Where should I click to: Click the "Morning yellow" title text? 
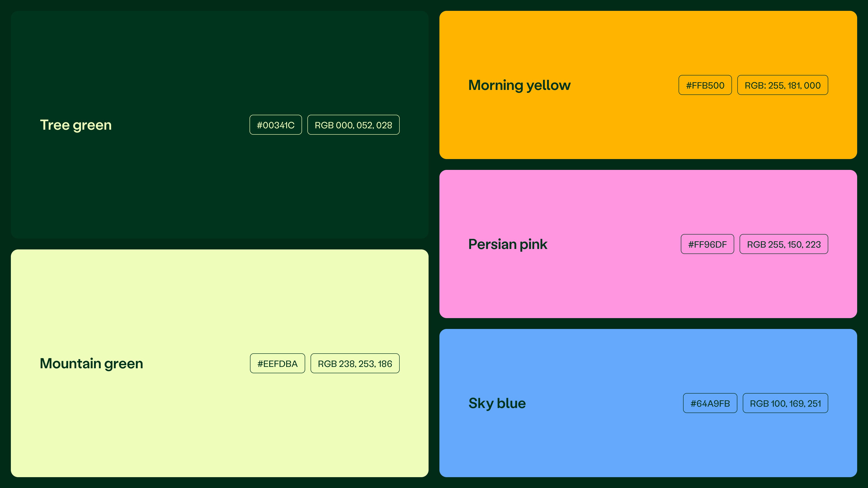(519, 85)
